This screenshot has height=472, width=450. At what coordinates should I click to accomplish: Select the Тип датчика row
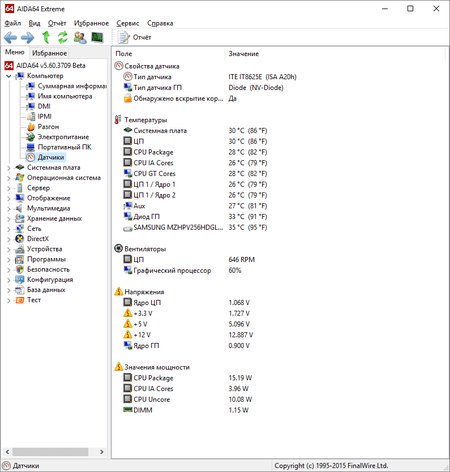point(210,77)
